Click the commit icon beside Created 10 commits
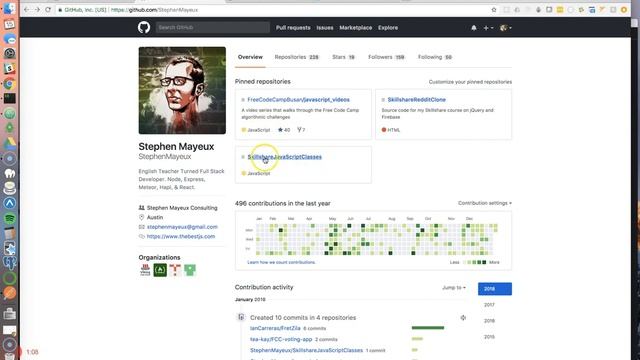Viewport: 640px width, 360px height. click(241, 317)
